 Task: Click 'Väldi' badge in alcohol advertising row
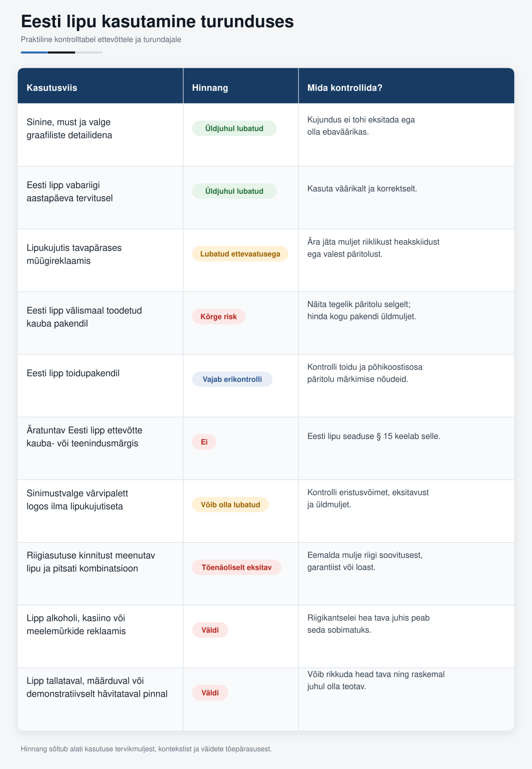210,630
